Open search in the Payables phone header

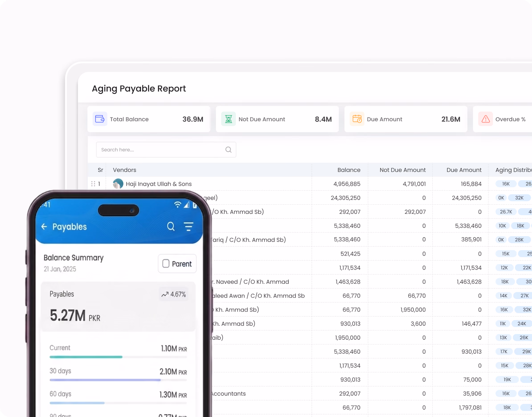pos(171,227)
